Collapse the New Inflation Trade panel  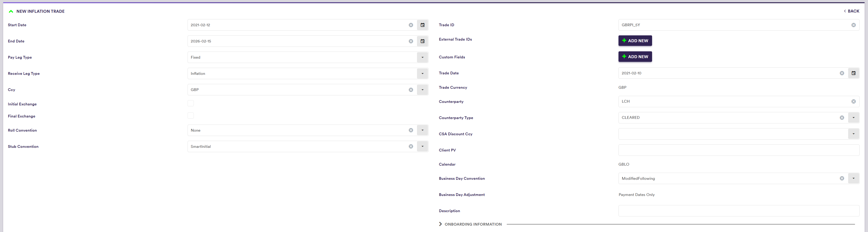point(11,11)
